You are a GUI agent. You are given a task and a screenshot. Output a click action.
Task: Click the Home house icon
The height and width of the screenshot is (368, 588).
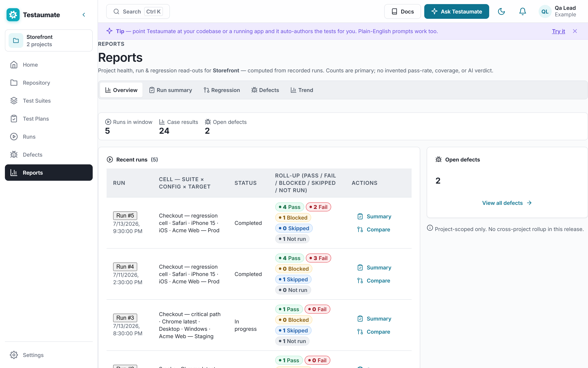coord(14,65)
